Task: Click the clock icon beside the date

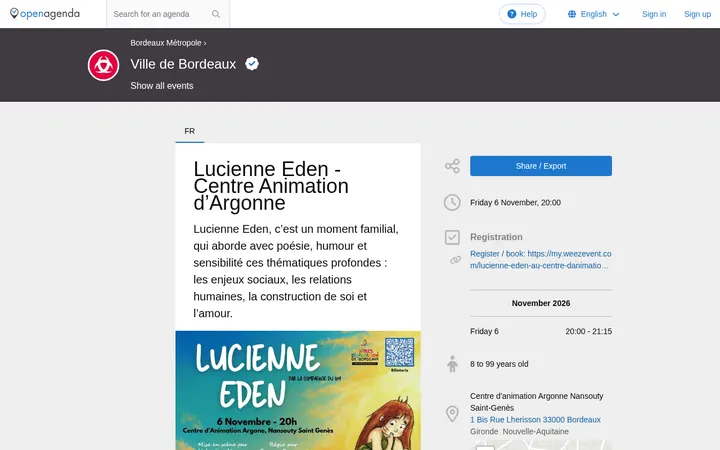Action: (x=452, y=202)
